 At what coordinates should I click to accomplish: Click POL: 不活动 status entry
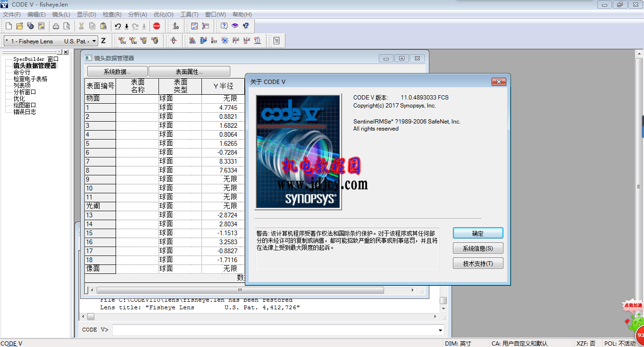(x=620, y=343)
